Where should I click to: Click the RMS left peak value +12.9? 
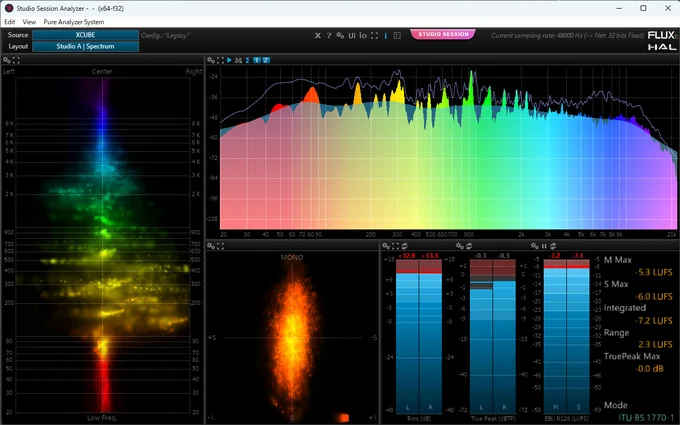tap(407, 256)
